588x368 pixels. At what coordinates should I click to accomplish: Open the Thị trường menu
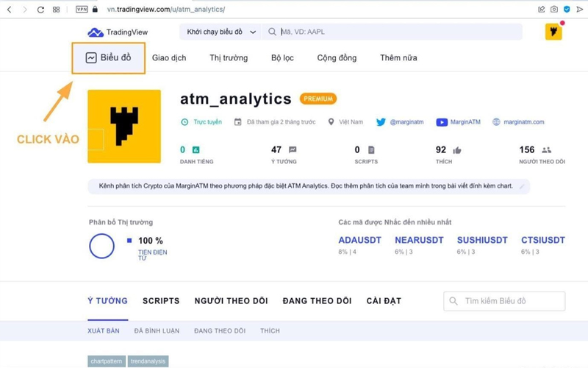tap(229, 58)
